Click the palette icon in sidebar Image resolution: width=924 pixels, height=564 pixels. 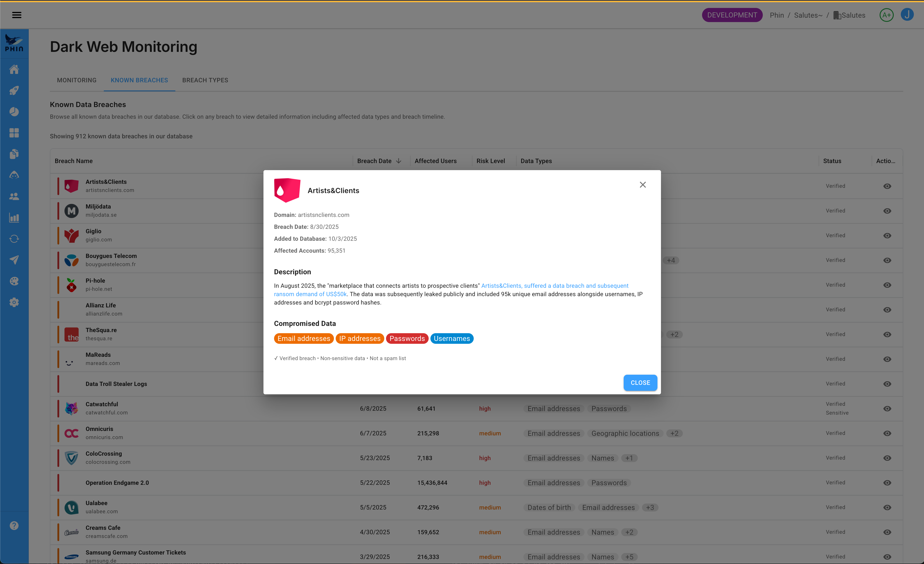14,281
